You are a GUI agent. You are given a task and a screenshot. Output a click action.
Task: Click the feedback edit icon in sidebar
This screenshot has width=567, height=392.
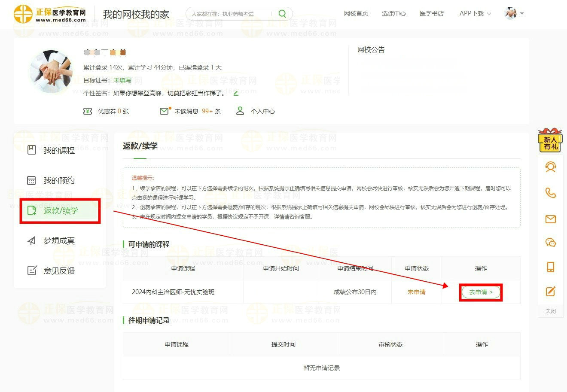(550, 292)
